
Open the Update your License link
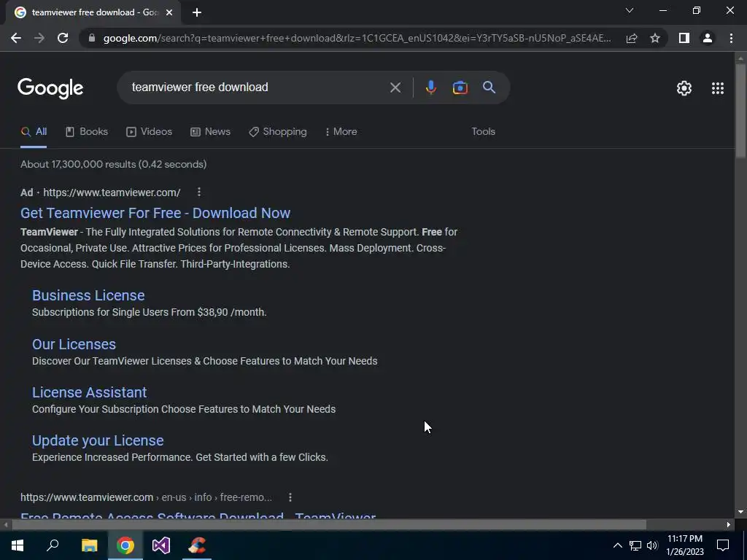click(x=98, y=440)
